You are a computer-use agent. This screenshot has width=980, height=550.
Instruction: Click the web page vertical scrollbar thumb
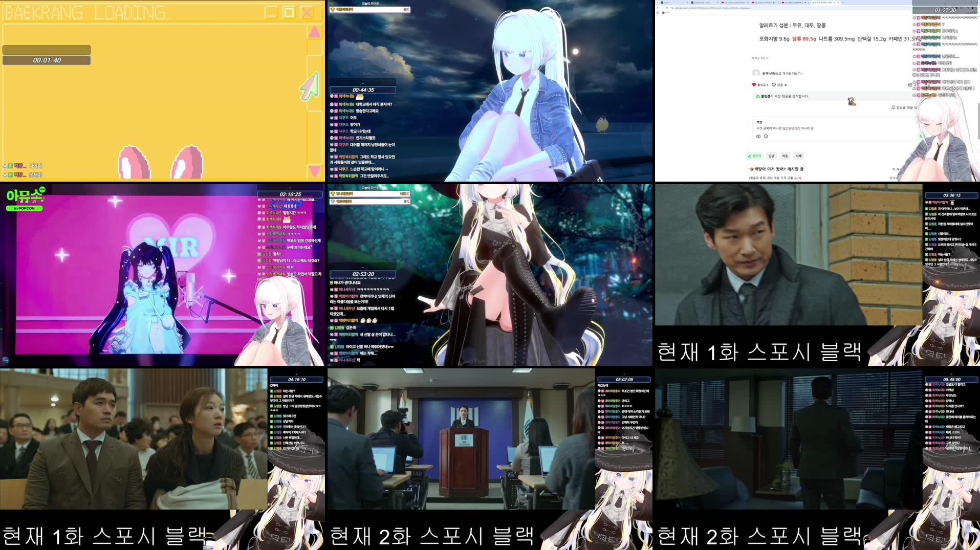pos(978,120)
